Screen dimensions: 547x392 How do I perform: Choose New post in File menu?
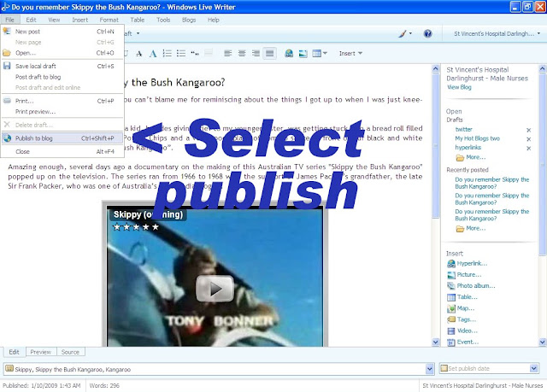point(62,32)
